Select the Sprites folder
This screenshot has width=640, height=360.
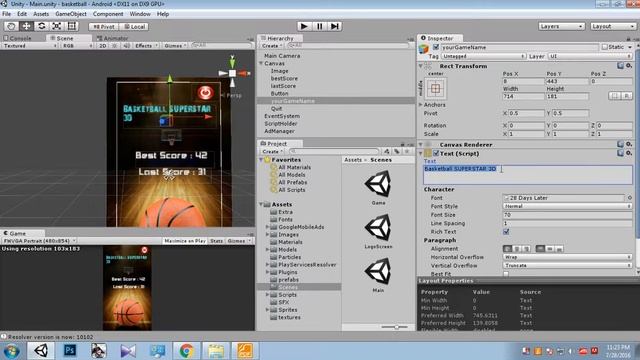288,310
